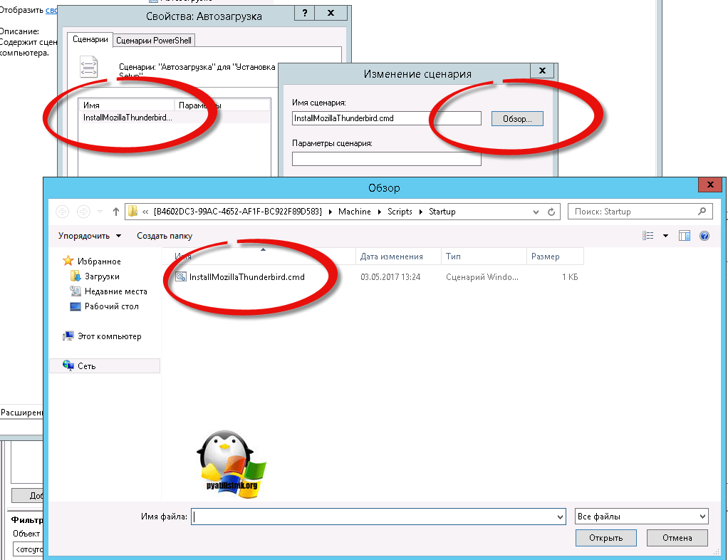This screenshot has width=728, height=560.
Task: Open the address bar history dropdown
Action: (x=536, y=212)
